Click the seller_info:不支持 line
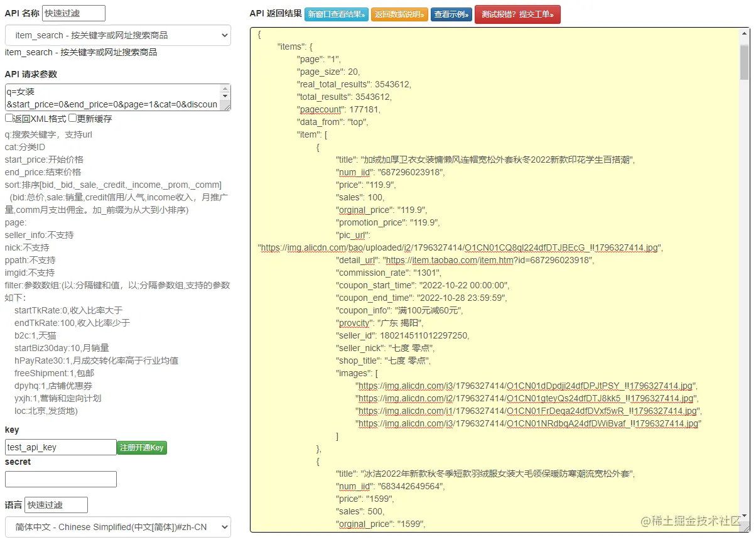The image size is (756, 542). [40, 235]
